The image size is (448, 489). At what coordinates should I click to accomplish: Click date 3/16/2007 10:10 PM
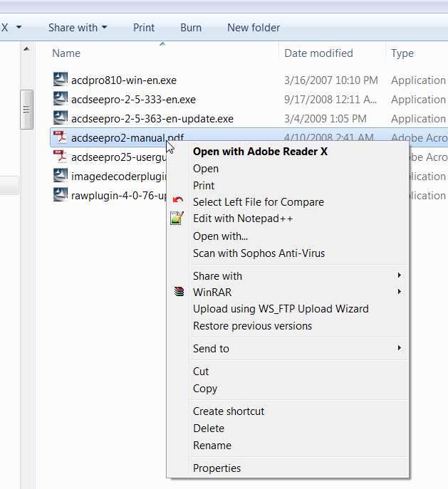(331, 80)
